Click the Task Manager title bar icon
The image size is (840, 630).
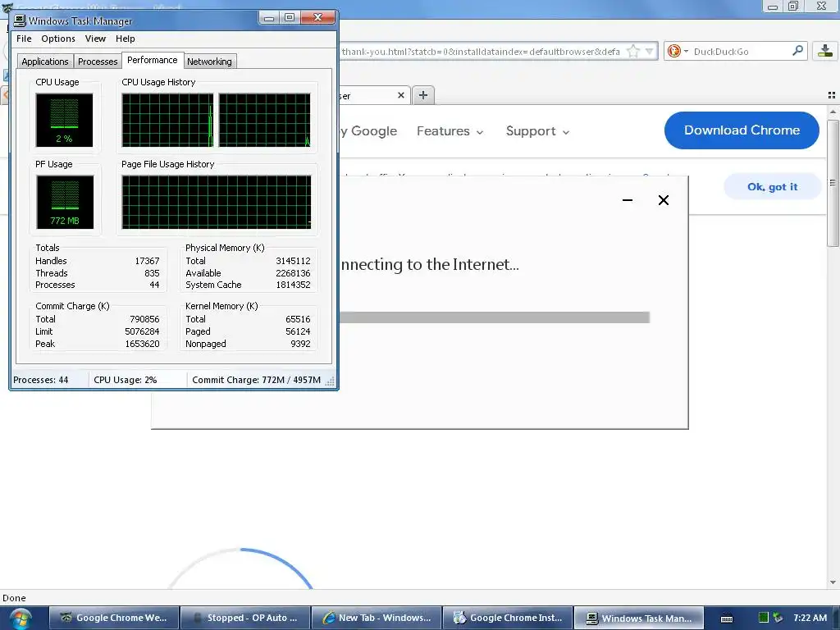coord(20,21)
